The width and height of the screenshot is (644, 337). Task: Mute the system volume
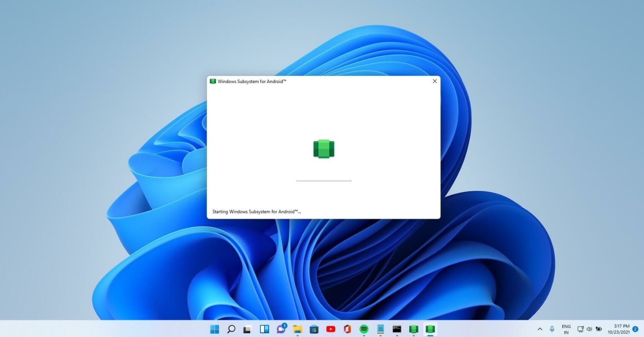[589, 329]
